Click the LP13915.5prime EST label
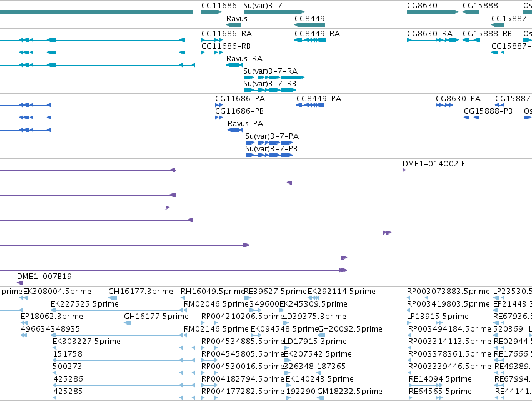Image resolution: width=532 pixels, height=401 pixels. pyautogui.click(x=438, y=317)
